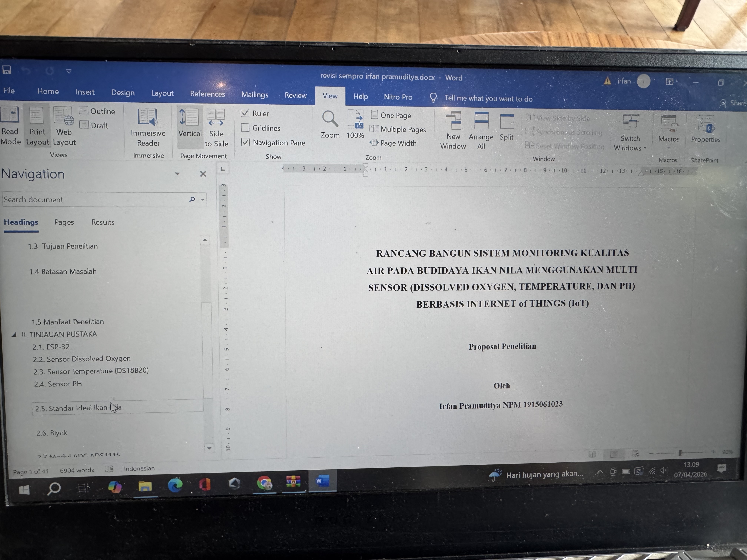Screen dimensions: 747x560
Task: Switch to the Results tab in Navigation
Action: click(103, 222)
